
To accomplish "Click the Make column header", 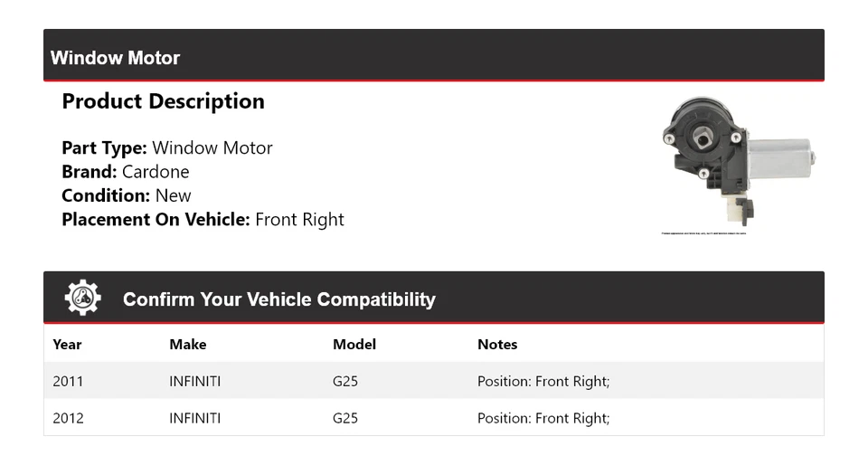I will pyautogui.click(x=187, y=345).
